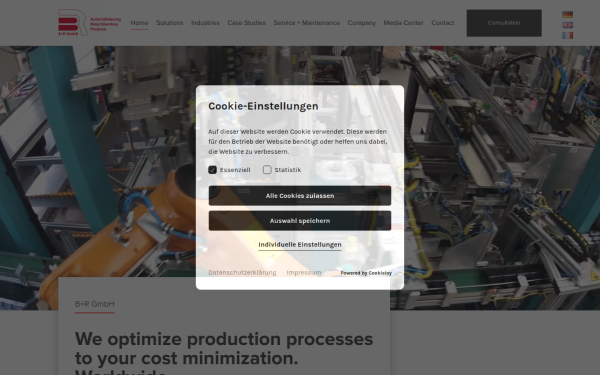The width and height of the screenshot is (600, 375).
Task: Open the Company menu
Action: tap(362, 23)
